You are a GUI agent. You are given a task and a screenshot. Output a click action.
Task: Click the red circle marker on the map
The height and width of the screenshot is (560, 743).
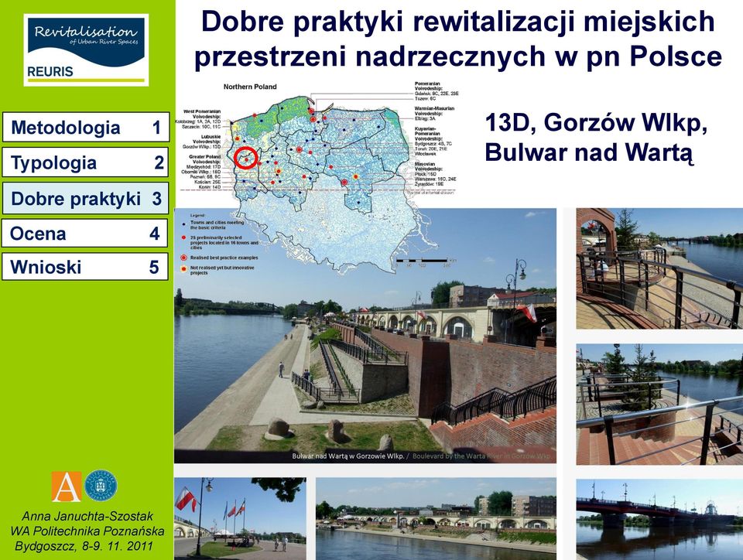pos(246,158)
